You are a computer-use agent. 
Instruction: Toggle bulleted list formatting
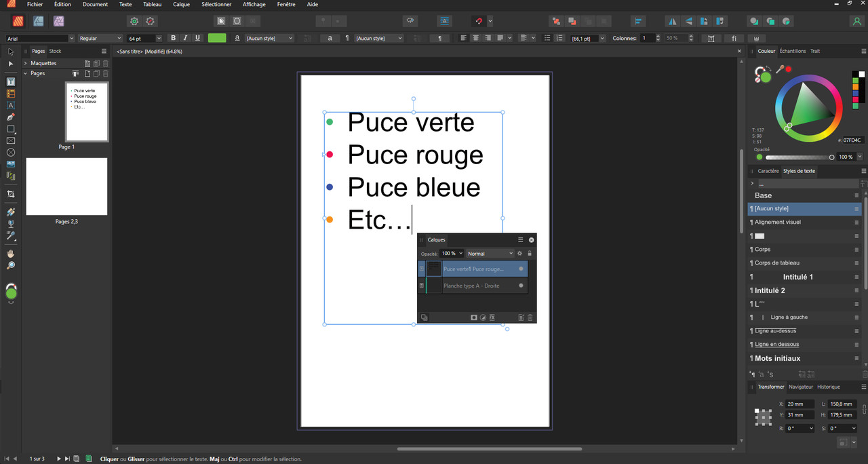[x=547, y=38]
